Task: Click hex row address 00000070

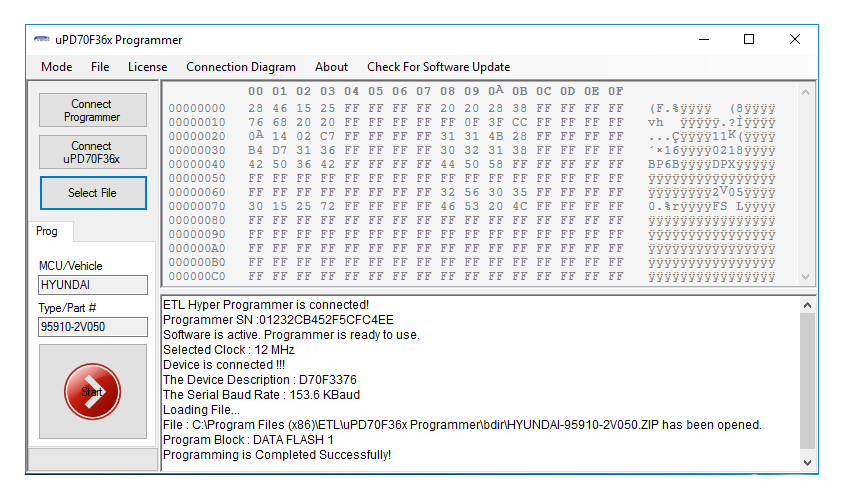Action: (x=197, y=206)
